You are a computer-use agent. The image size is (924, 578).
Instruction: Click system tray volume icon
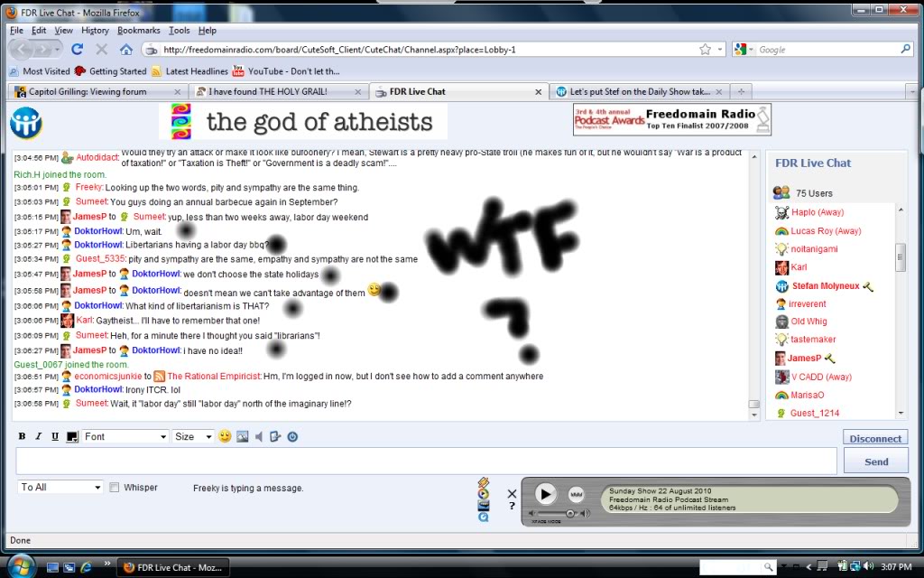pos(868,566)
